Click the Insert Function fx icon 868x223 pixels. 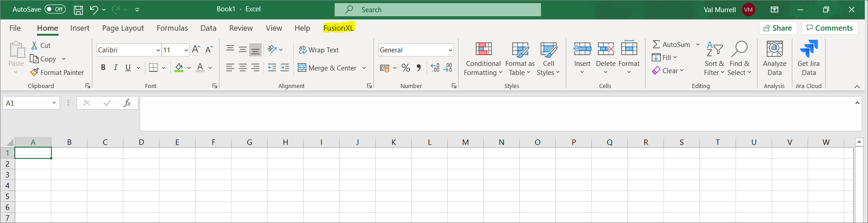(x=127, y=103)
